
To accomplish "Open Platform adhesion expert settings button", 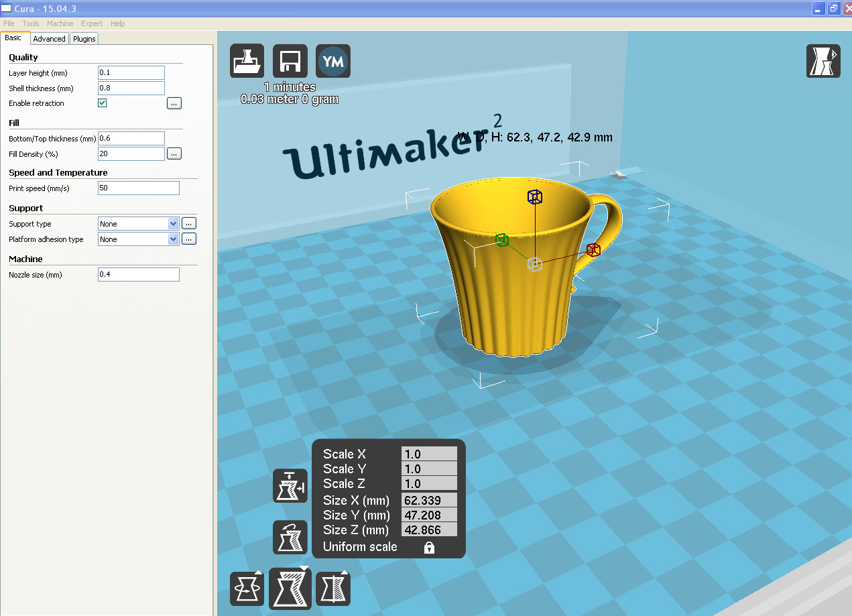I will (x=188, y=238).
